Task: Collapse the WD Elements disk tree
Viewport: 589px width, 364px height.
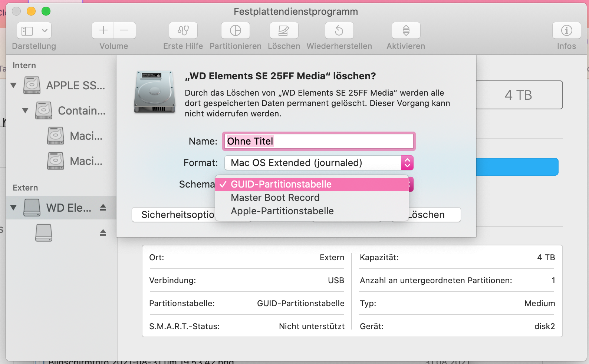Action: pos(14,208)
